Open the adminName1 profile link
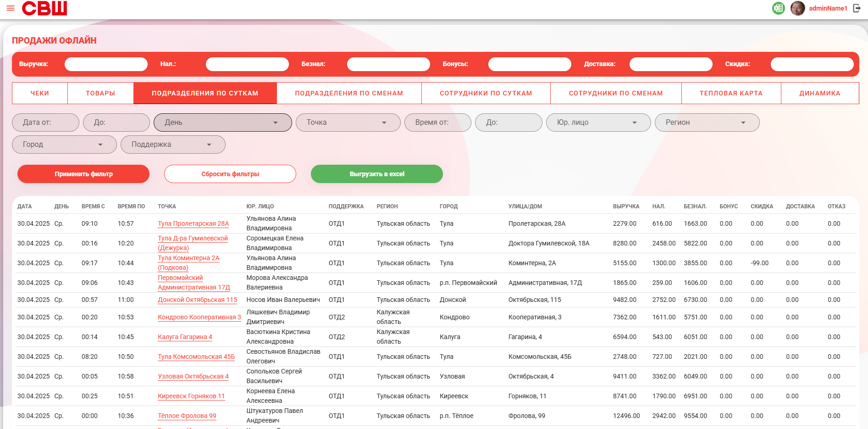 (828, 8)
